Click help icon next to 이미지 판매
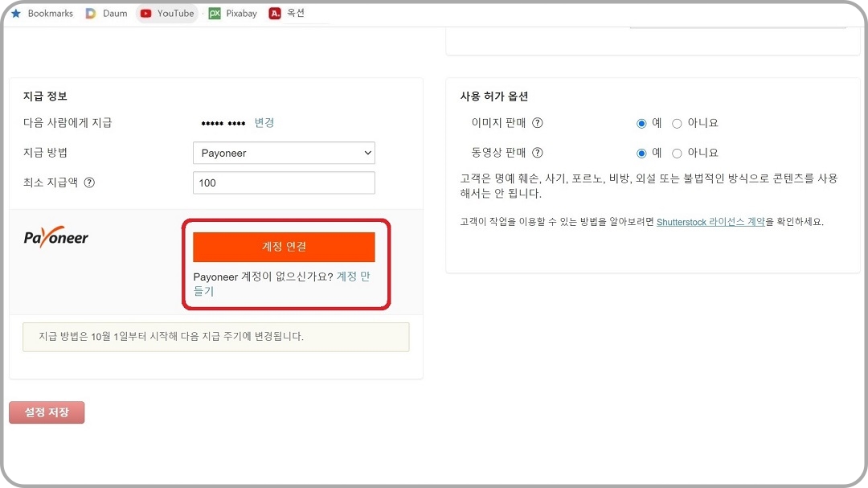The width and height of the screenshot is (868, 488). click(537, 123)
